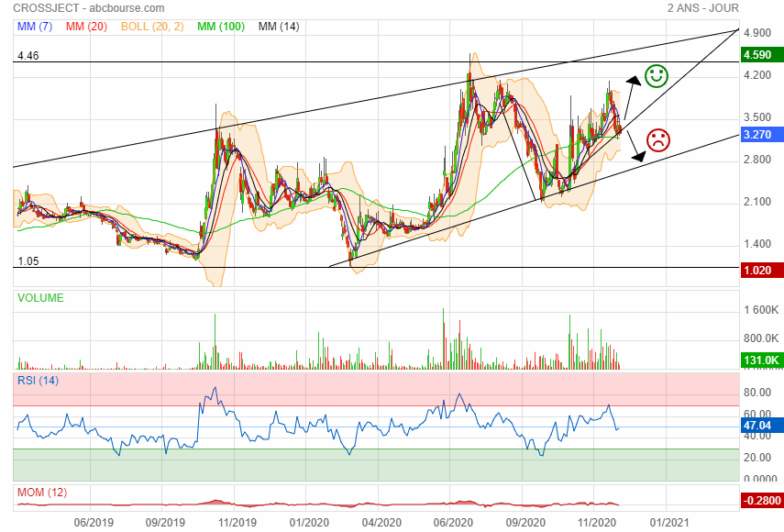Click the MM (20) legend label
Screen dimensions: 784x532
[86, 27]
